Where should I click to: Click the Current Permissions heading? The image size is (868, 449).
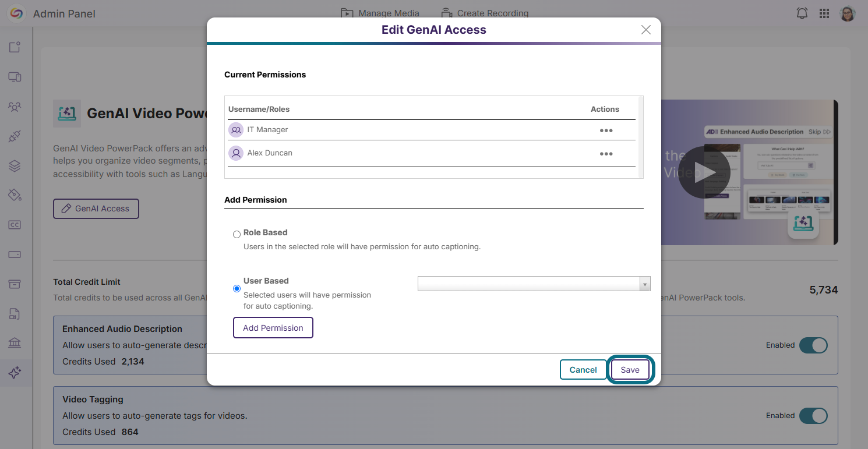(265, 75)
